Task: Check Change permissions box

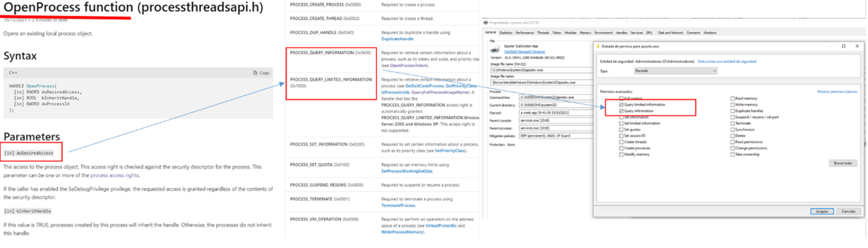Action: (733, 148)
